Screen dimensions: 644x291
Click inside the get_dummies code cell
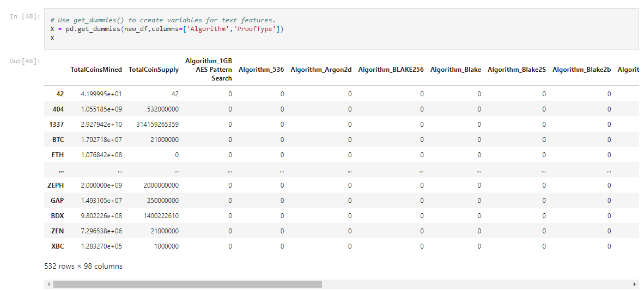341,29
